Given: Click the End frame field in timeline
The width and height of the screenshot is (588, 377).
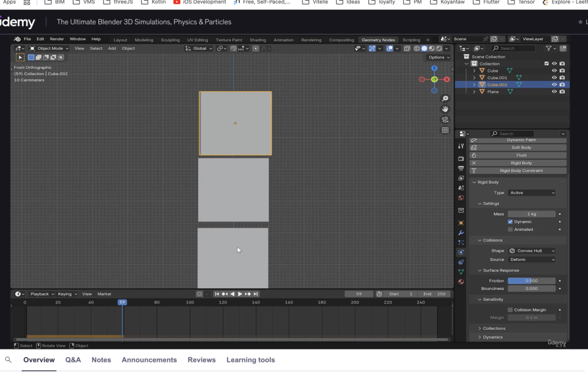Looking at the screenshot, I should (435, 294).
